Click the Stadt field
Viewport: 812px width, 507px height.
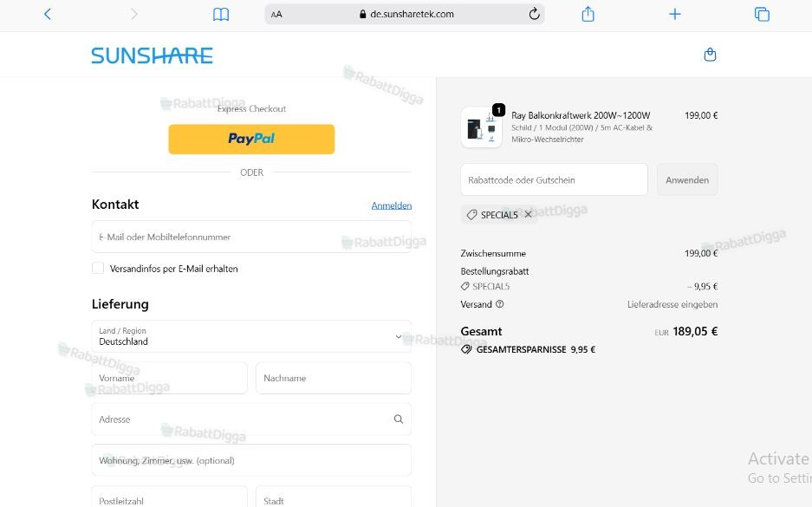point(334,496)
